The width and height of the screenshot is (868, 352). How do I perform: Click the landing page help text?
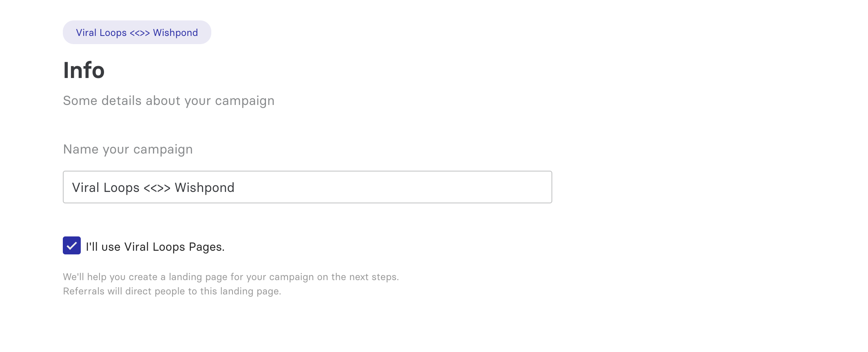pos(231,276)
